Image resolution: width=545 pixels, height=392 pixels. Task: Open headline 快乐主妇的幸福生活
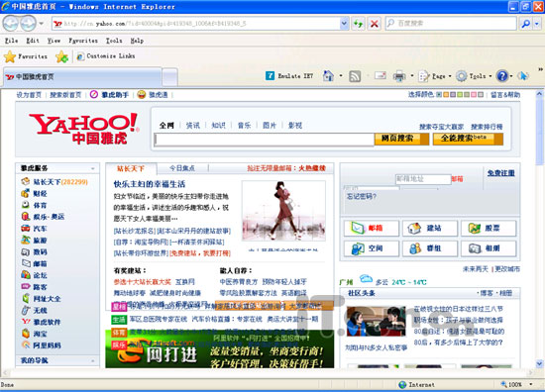pyautogui.click(x=150, y=184)
